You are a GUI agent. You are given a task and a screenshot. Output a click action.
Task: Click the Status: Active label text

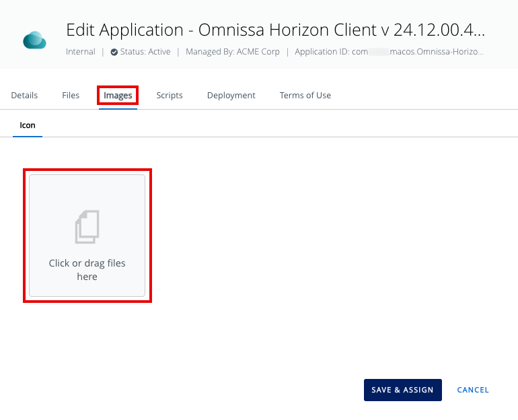point(145,52)
